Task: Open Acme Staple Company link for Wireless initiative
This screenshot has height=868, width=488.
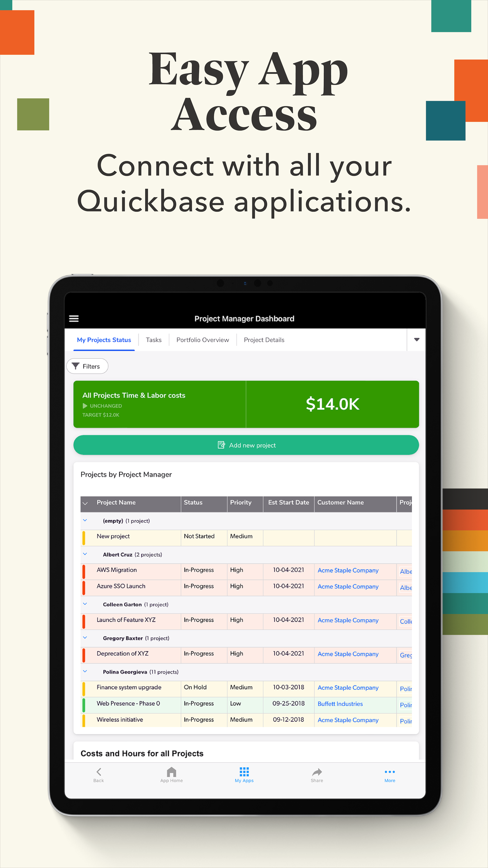Action: 348,720
